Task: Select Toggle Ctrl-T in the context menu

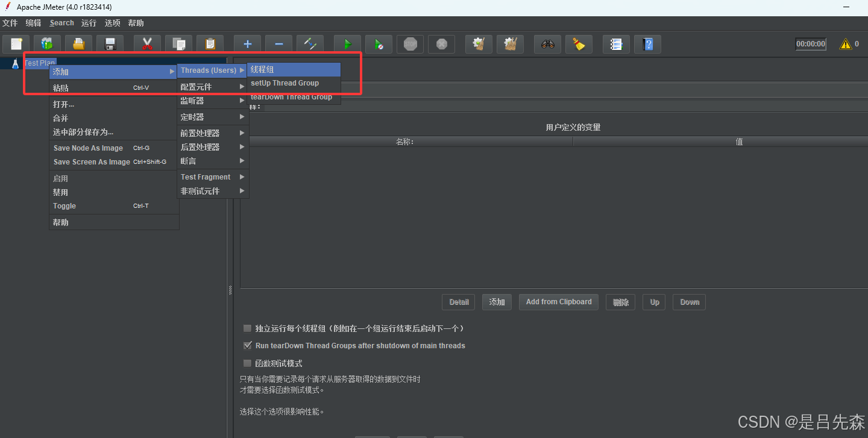Action: [x=114, y=206]
